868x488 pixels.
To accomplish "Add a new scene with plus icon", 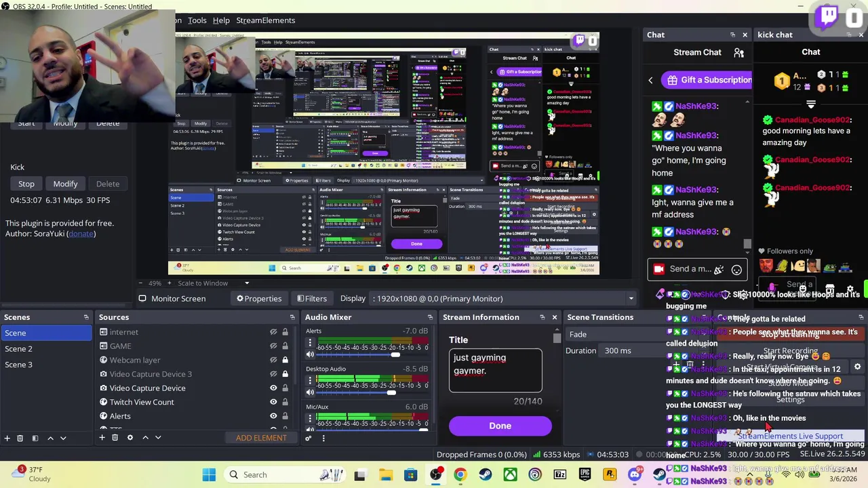I will (x=7, y=438).
